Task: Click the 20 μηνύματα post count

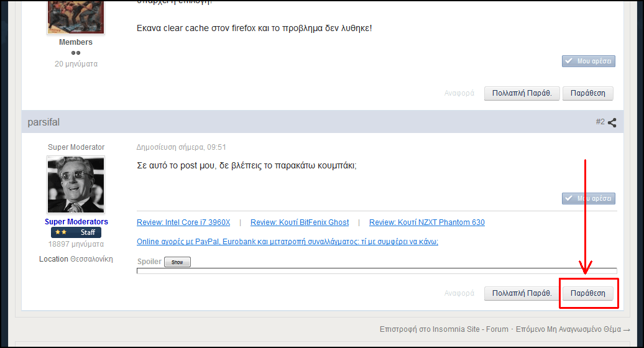Action: click(76, 63)
